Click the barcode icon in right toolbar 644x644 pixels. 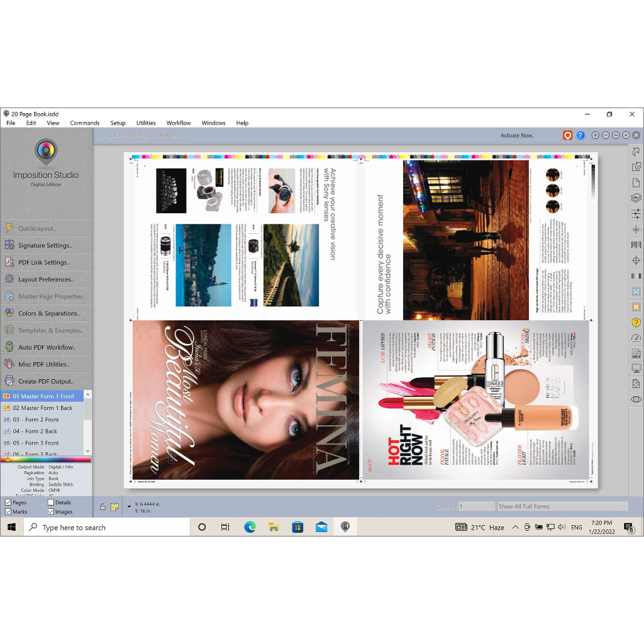[636, 245]
